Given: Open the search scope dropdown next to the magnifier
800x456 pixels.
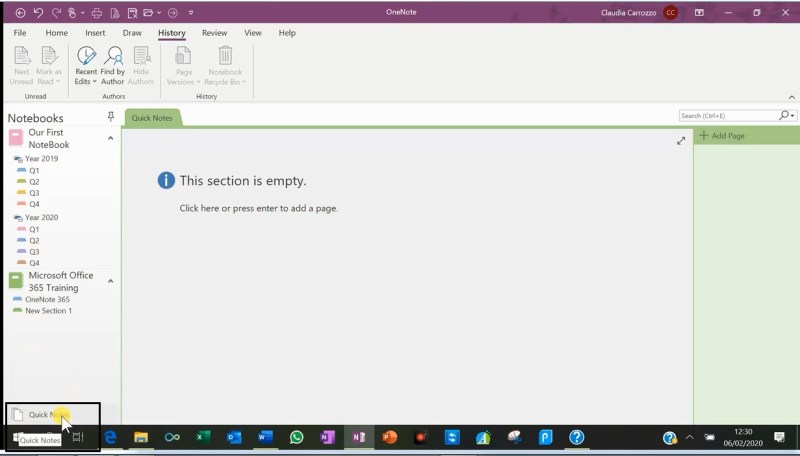Looking at the screenshot, I should pyautogui.click(x=792, y=116).
